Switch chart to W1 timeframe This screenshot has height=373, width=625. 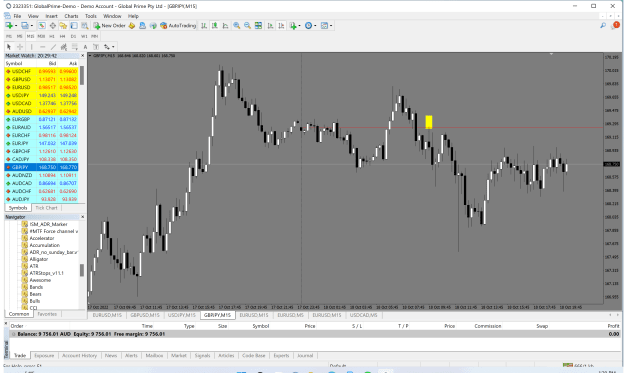84,36
